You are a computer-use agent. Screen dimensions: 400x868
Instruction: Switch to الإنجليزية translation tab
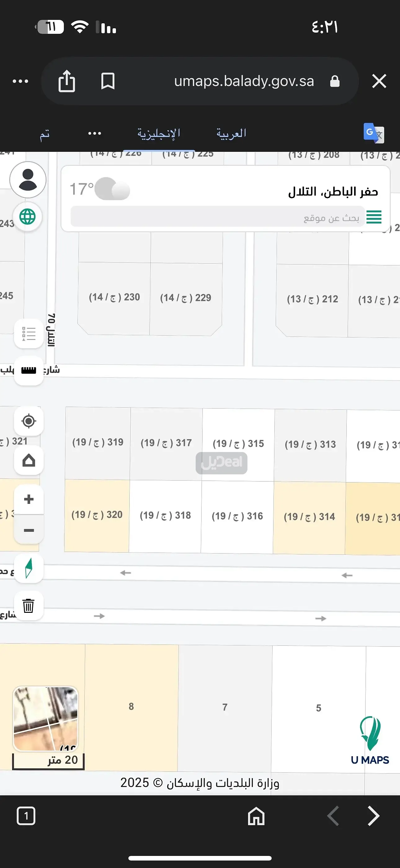[158, 133]
